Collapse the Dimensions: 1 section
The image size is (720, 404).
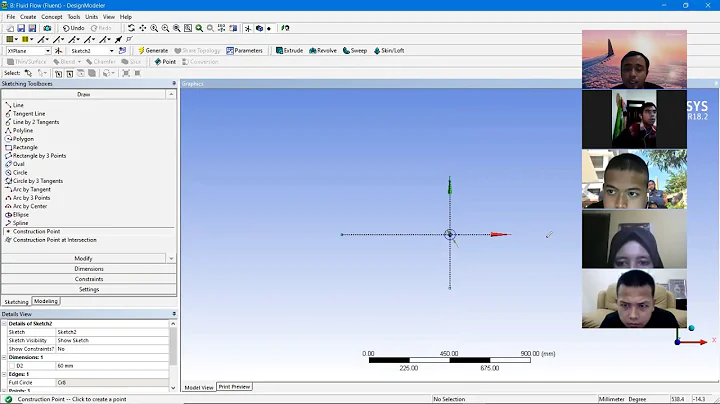point(4,357)
